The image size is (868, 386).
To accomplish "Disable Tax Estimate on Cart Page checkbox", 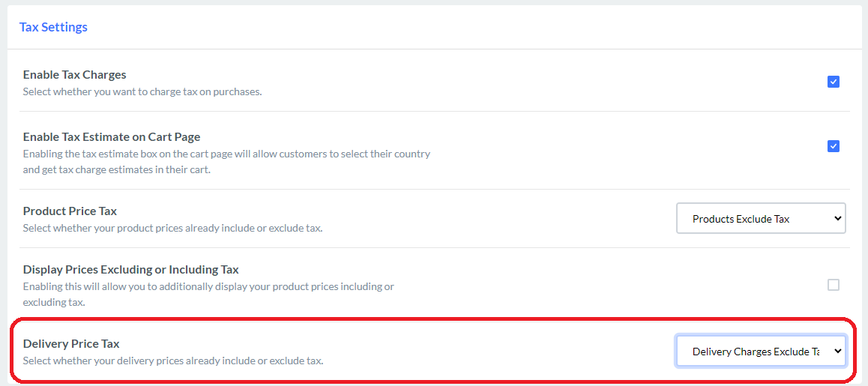I will (833, 146).
